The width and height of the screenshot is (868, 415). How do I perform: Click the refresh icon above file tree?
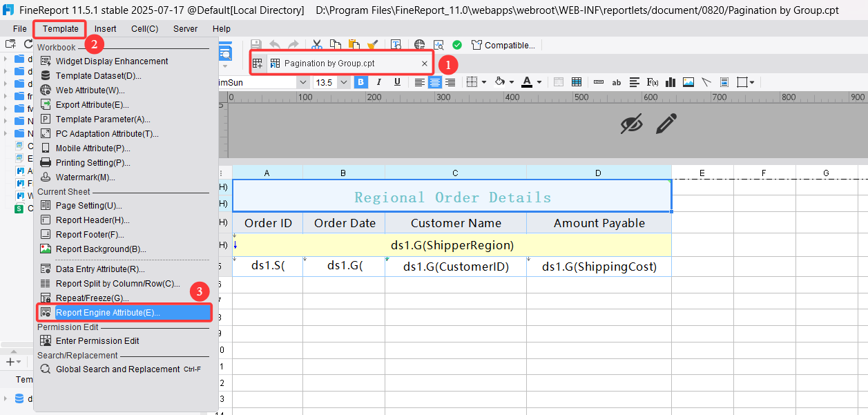click(28, 44)
